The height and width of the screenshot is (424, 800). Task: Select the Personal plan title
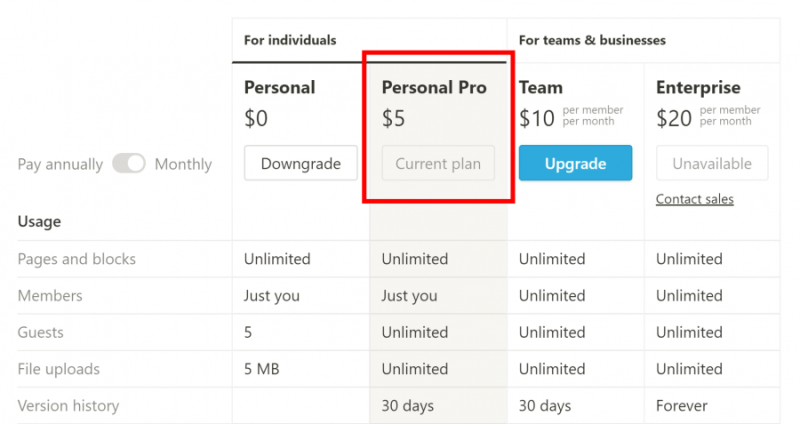pyautogui.click(x=279, y=88)
